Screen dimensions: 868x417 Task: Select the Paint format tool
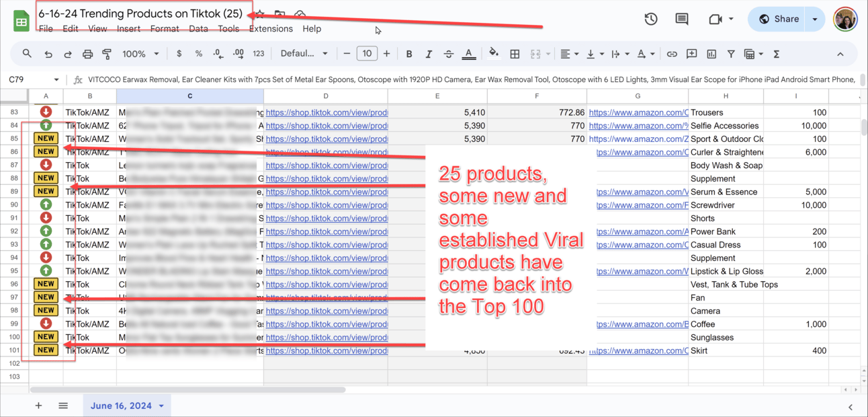point(107,54)
